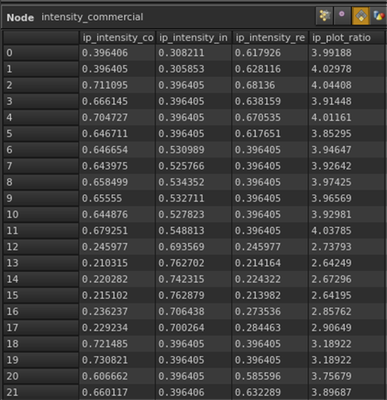Click plot ratio 3.99188

[x=331, y=53]
